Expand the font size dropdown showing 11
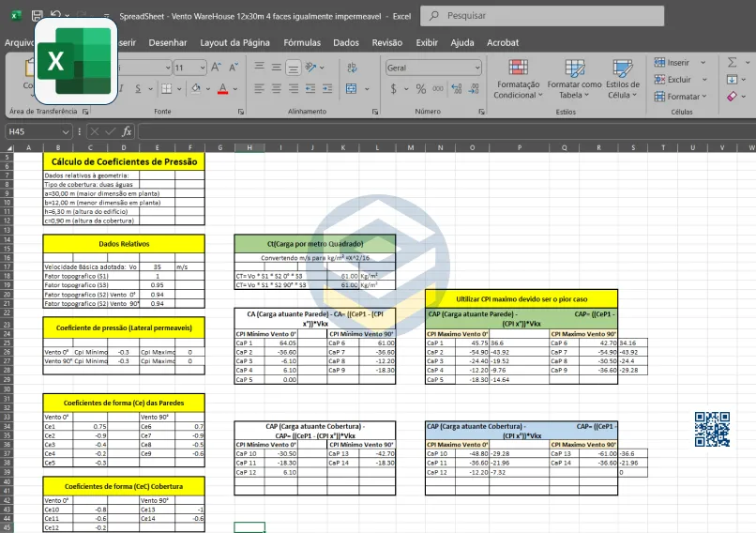 click(x=203, y=68)
